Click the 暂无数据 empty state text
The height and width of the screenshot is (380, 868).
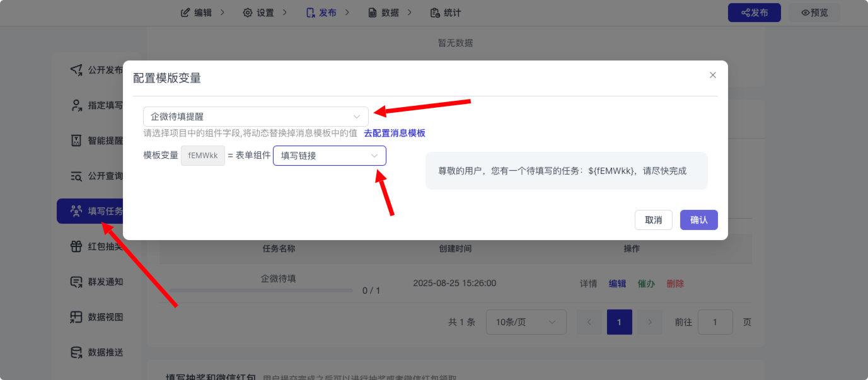click(x=455, y=43)
